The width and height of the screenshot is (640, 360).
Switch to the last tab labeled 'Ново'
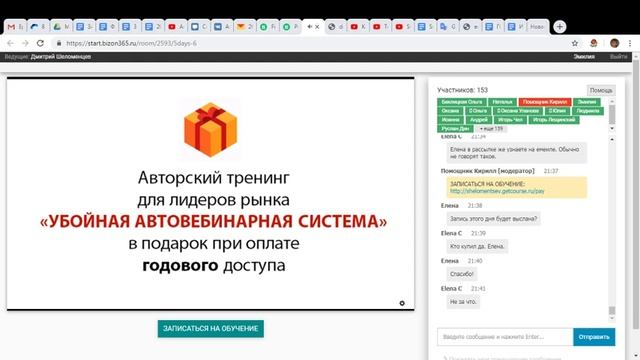pos(537,27)
